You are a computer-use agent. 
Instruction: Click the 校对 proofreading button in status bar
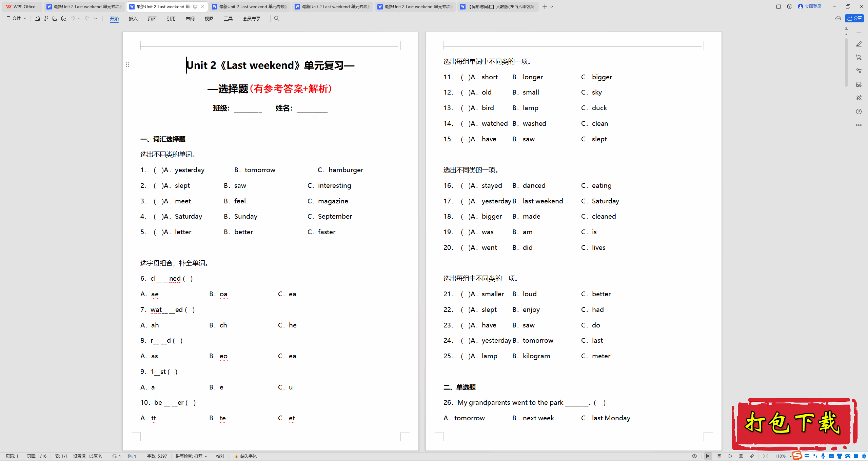220,456
